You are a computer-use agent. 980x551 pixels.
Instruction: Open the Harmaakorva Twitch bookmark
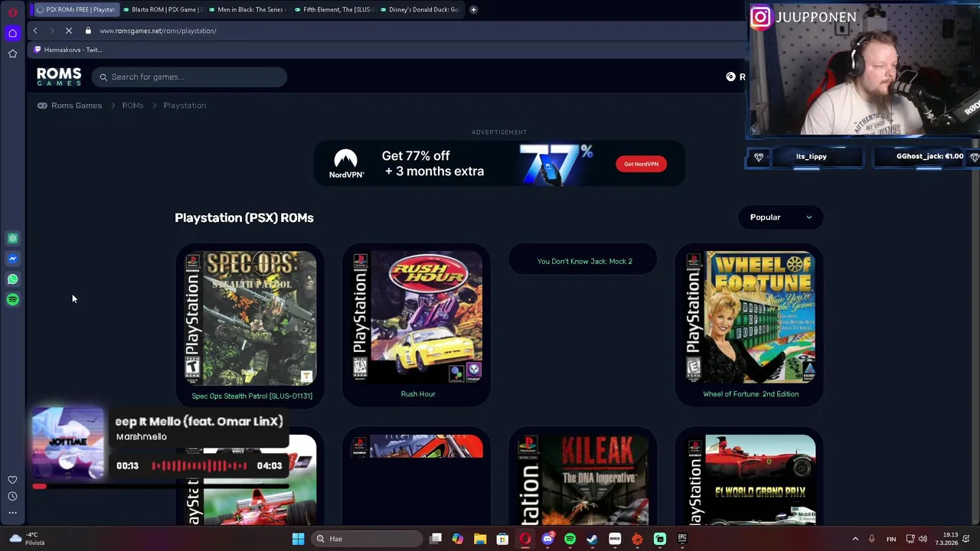coord(68,50)
